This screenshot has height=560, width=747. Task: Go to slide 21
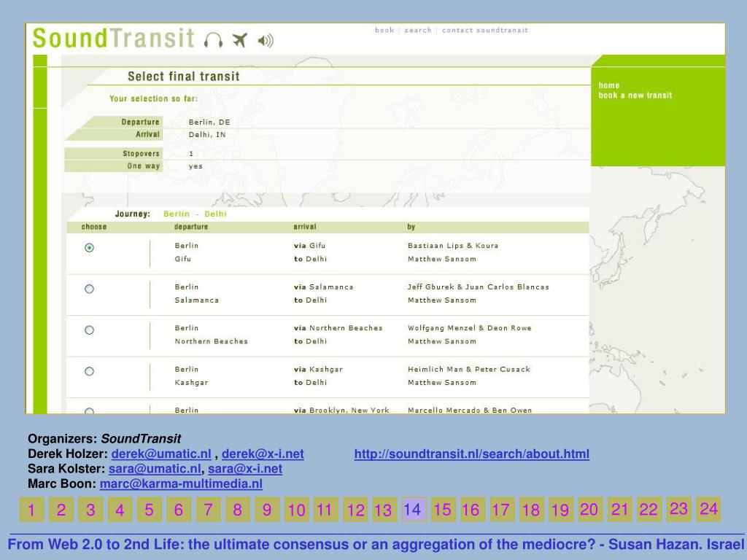(620, 510)
